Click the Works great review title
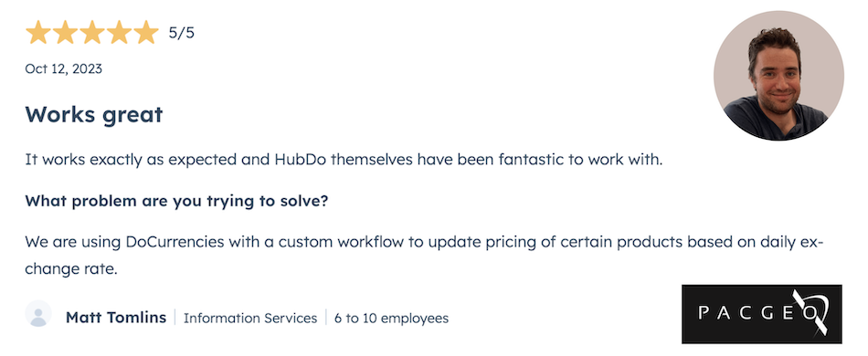Screen dimensions: 868x356 94,114
